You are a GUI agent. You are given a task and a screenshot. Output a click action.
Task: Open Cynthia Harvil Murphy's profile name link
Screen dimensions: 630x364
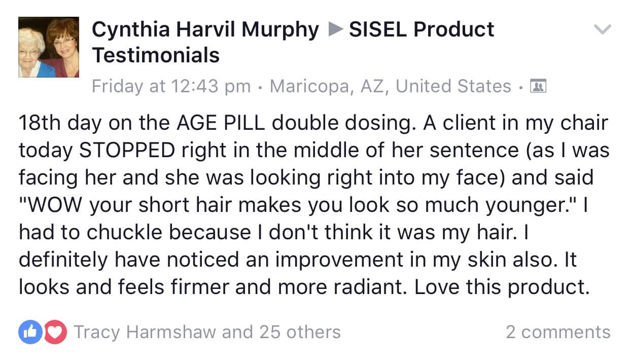(205, 30)
